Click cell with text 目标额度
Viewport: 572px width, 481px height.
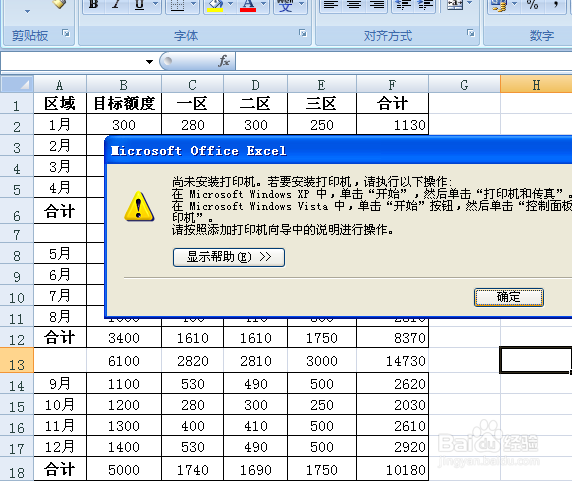[124, 104]
